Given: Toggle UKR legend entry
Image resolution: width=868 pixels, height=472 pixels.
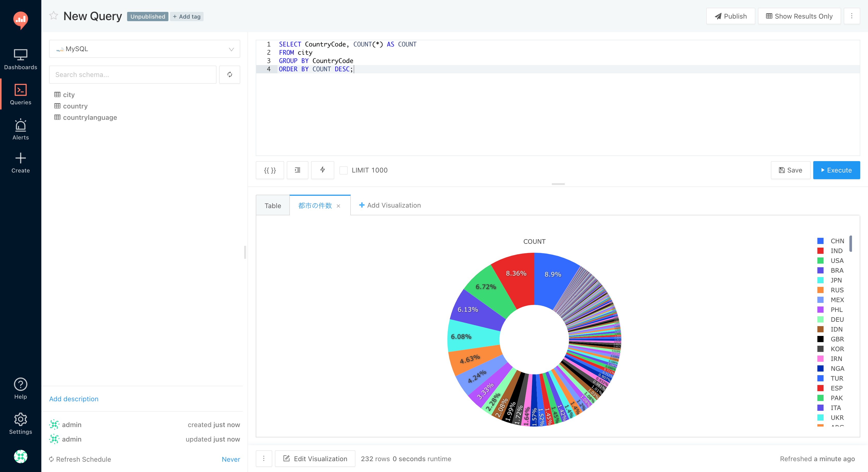Looking at the screenshot, I should coord(831,418).
